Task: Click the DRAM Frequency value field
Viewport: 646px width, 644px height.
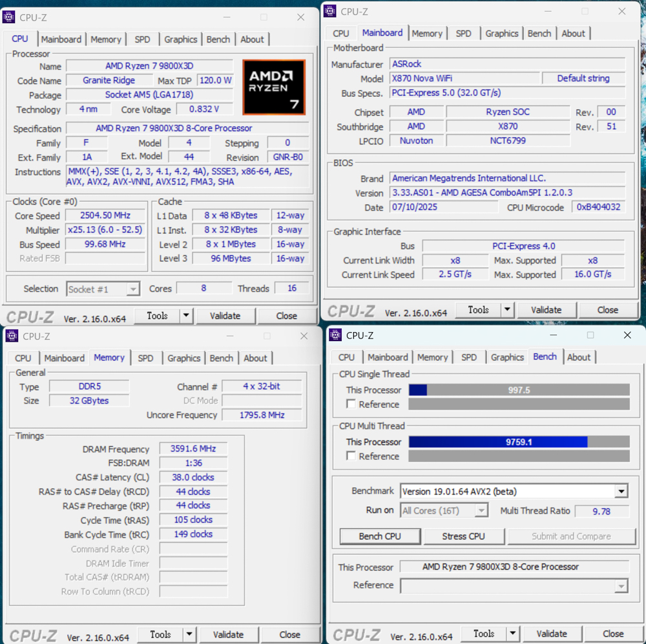Action: [193, 449]
